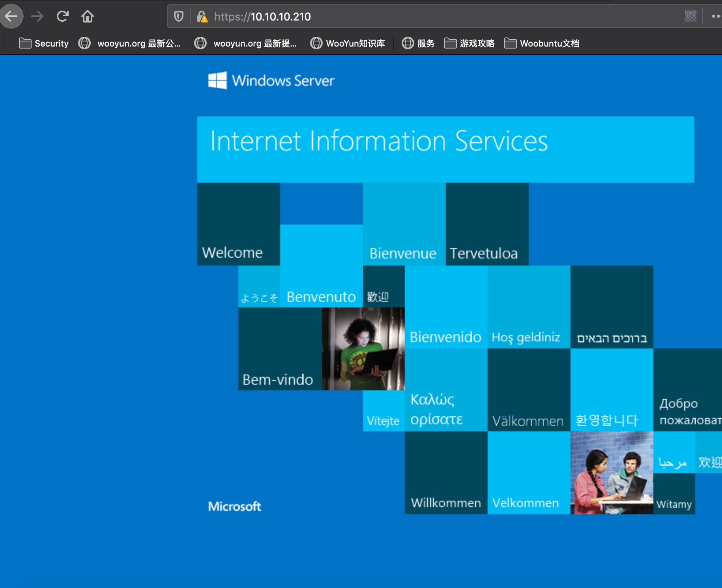
Task: Click the Hoş geldiniz tile
Action: pos(529,307)
